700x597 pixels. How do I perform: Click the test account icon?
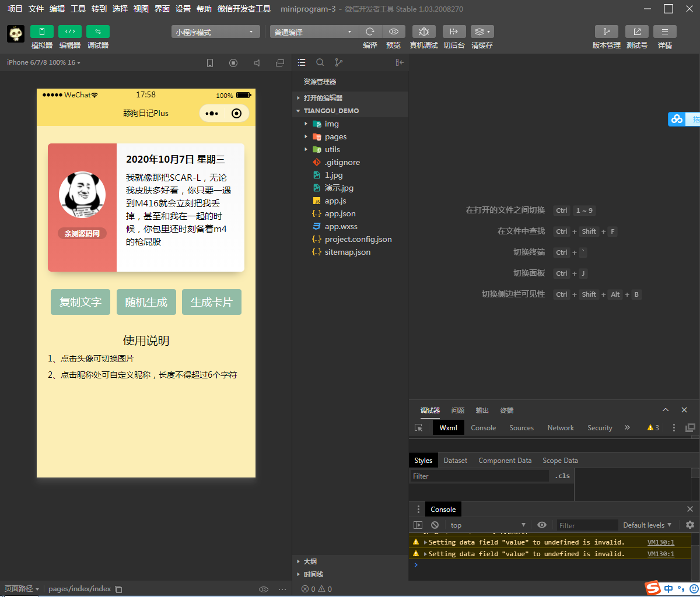pyautogui.click(x=637, y=31)
